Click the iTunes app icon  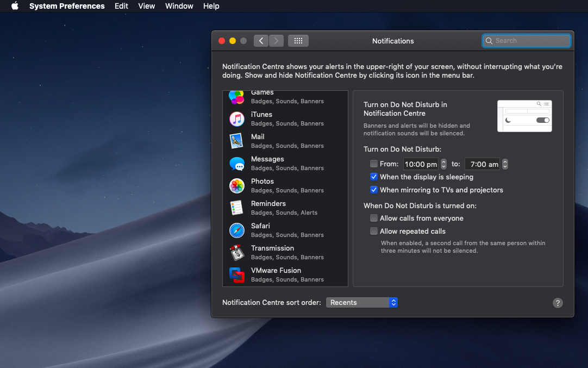pyautogui.click(x=236, y=119)
